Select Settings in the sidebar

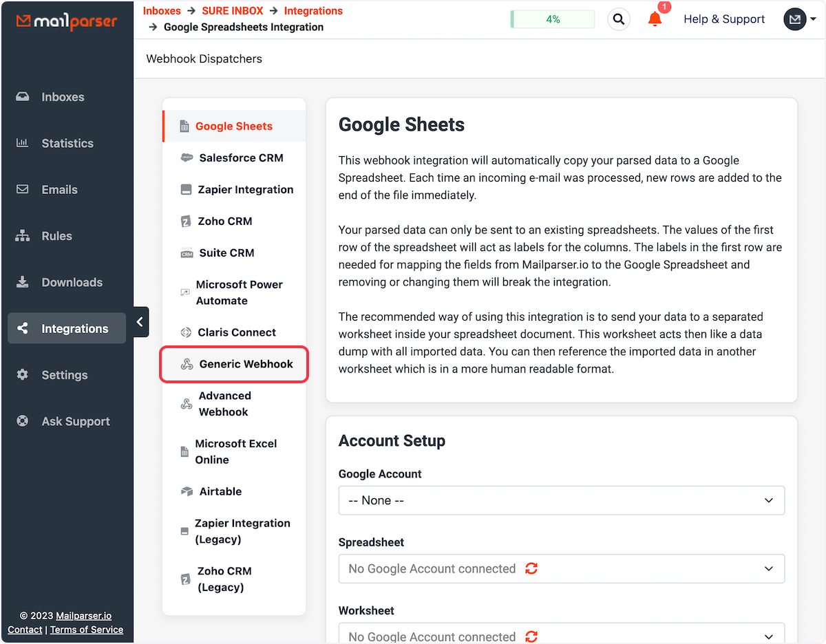67,375
